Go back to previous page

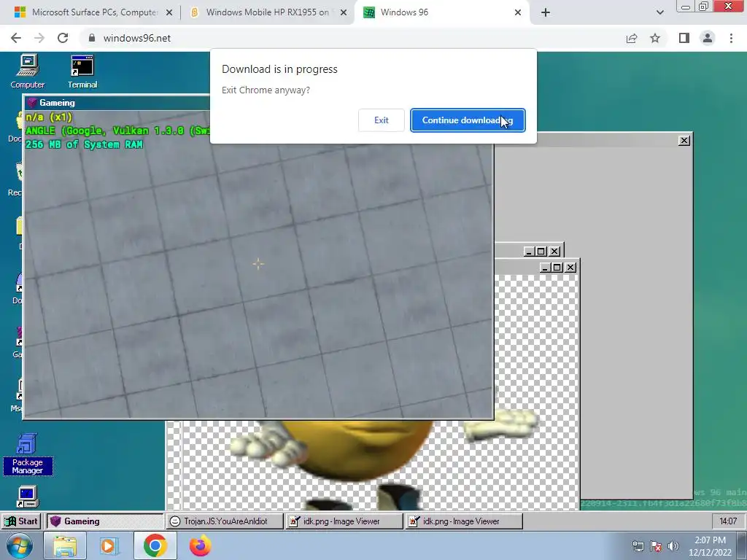click(x=16, y=38)
